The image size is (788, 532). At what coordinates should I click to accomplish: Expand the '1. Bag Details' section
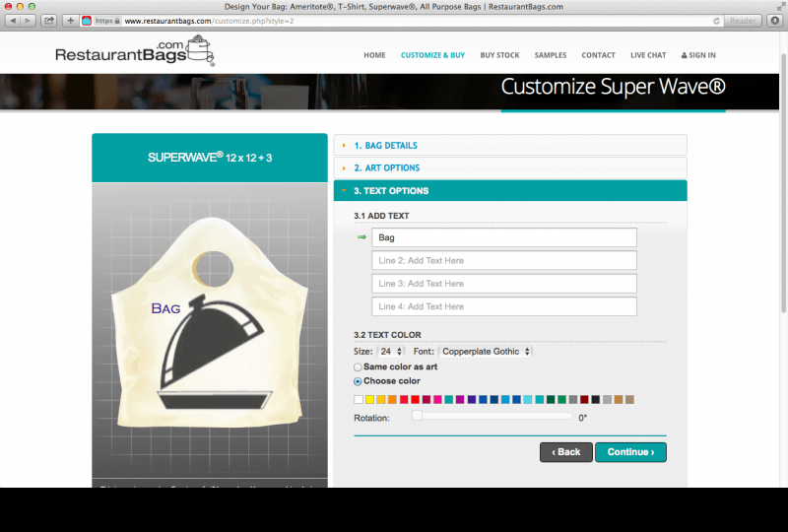point(510,146)
